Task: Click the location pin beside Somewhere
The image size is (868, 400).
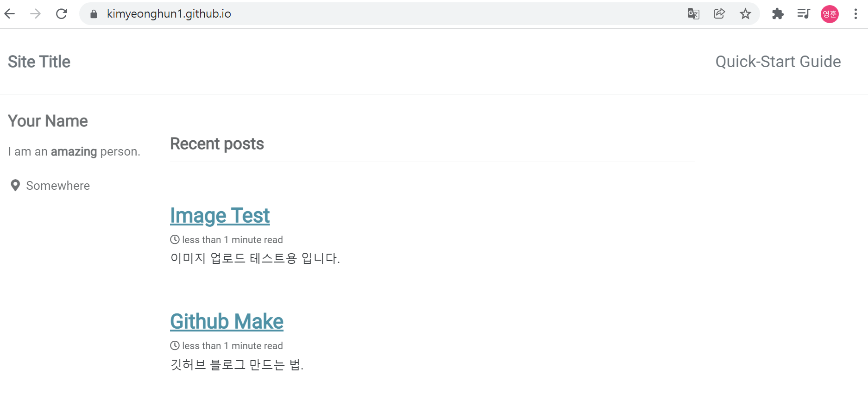Action: (15, 186)
